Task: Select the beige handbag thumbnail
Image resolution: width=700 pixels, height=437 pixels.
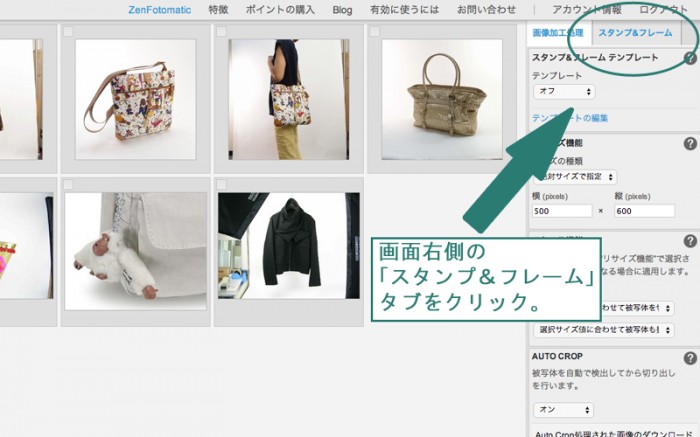Action: [x=442, y=99]
